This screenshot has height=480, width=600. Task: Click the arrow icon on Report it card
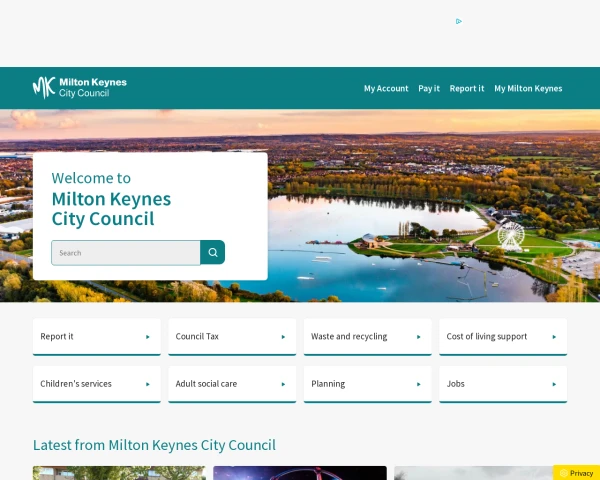tap(148, 337)
